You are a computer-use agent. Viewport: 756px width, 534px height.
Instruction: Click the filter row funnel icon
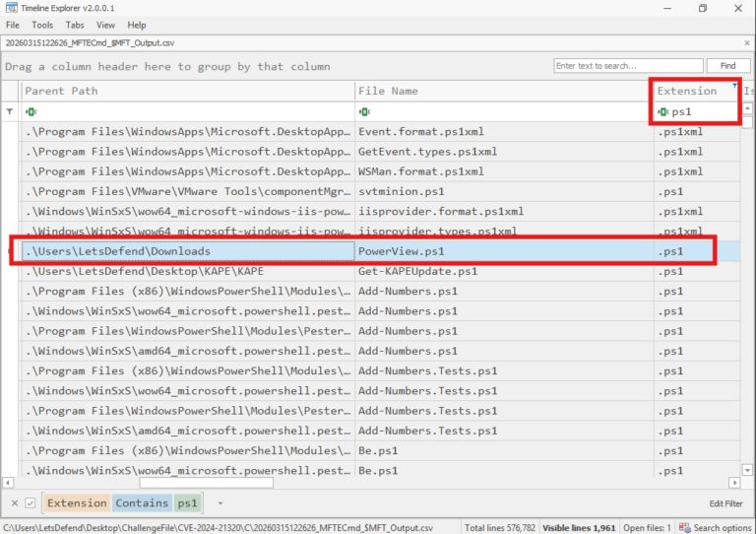(x=10, y=111)
